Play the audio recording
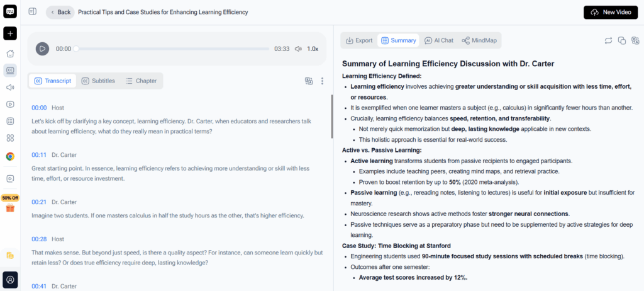 42,48
